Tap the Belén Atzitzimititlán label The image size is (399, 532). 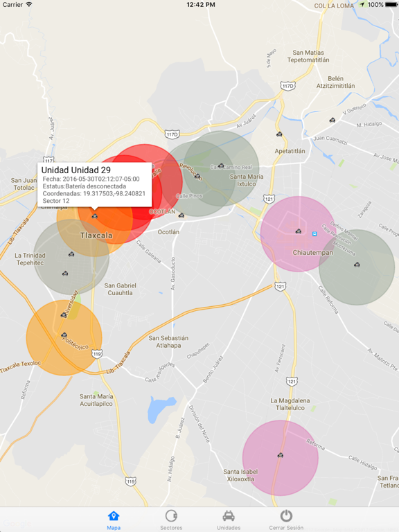pos(335,82)
